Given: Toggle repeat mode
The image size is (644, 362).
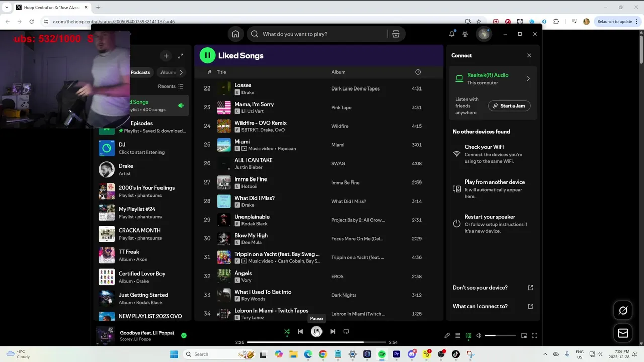Looking at the screenshot, I should (x=346, y=331).
